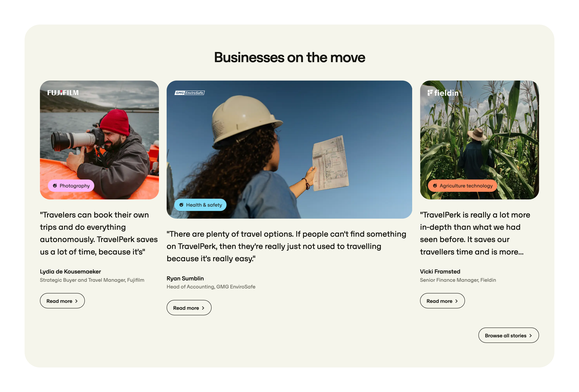Select the Agriculture technology tag
The height and width of the screenshot is (392, 579).
(462, 186)
